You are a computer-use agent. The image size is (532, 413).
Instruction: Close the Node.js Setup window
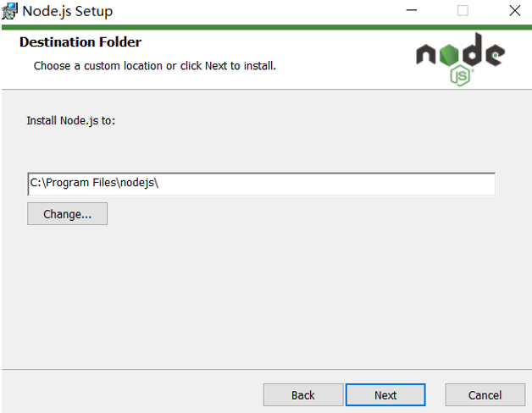click(x=515, y=10)
